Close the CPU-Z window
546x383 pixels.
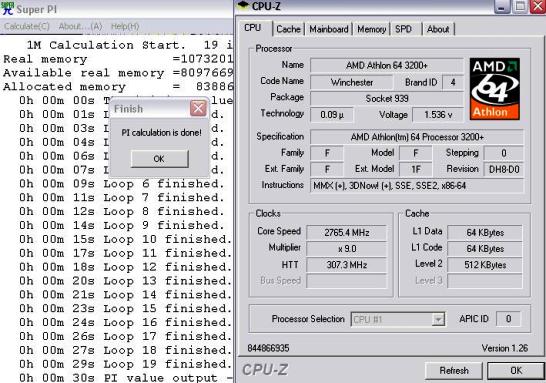pos(538,7)
